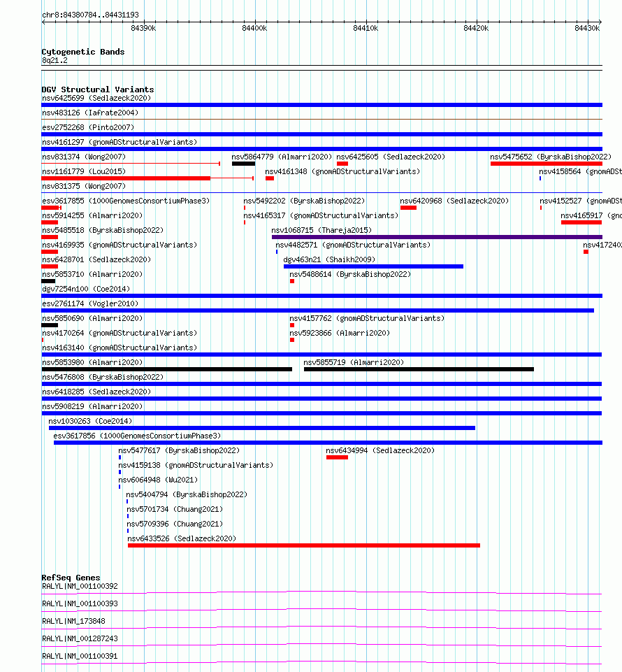Screen dimensions: 622x672
Task: Click the red bar under nsv5475652
Action: pyautogui.click(x=547, y=164)
